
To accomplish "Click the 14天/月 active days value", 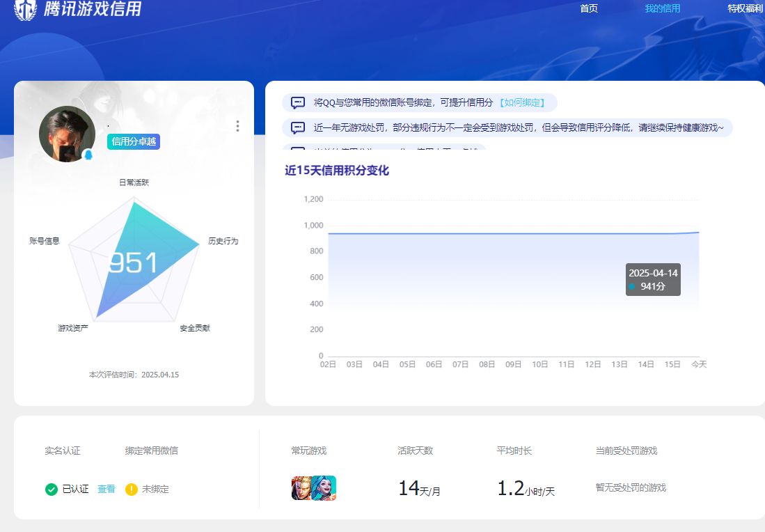I will pos(420,489).
